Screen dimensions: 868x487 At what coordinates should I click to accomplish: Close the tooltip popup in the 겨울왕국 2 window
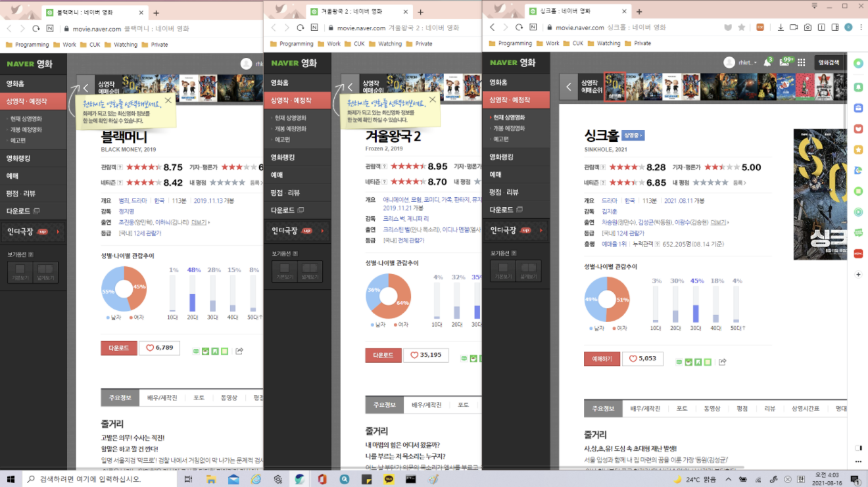point(432,101)
